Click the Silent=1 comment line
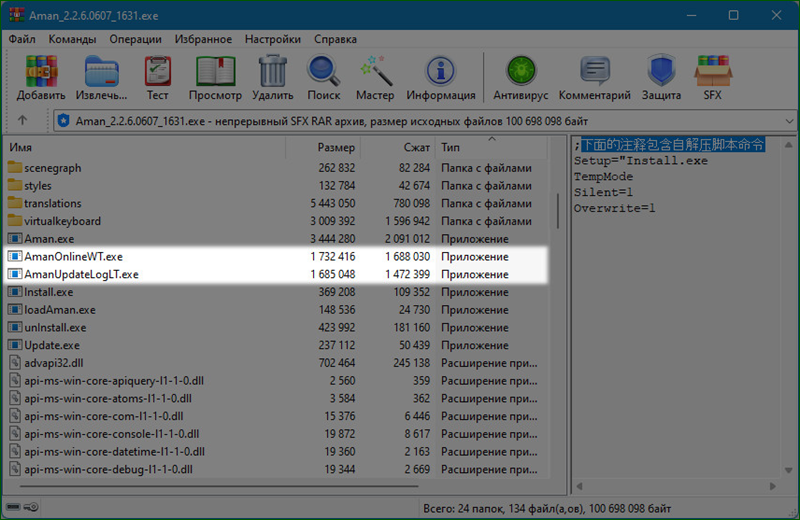This screenshot has width=800, height=520. (x=603, y=192)
